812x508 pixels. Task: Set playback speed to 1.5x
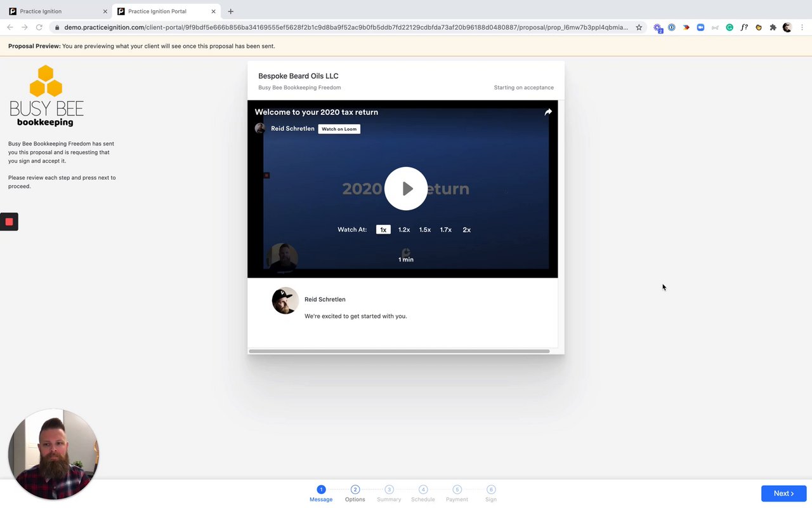coord(425,230)
